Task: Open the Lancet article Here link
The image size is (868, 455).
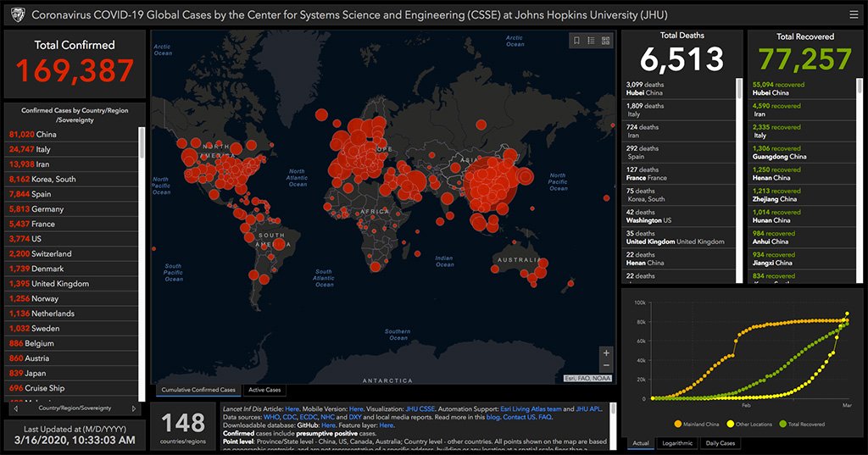Action: (292, 409)
